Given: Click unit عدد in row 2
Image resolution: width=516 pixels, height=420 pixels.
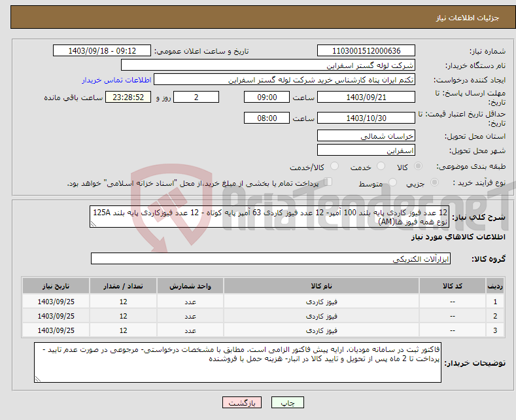Looking at the screenshot, I should click(x=190, y=316).
